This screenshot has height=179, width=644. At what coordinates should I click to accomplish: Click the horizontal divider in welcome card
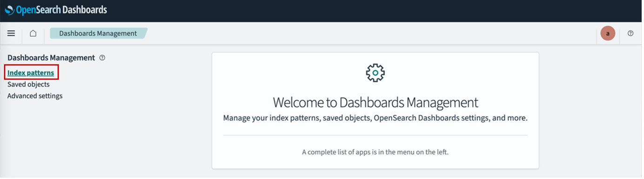(375, 135)
